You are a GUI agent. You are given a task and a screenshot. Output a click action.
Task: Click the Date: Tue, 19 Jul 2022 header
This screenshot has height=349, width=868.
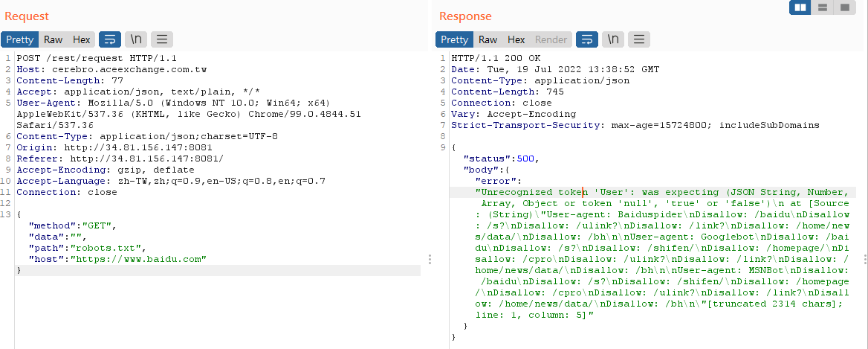click(x=555, y=69)
